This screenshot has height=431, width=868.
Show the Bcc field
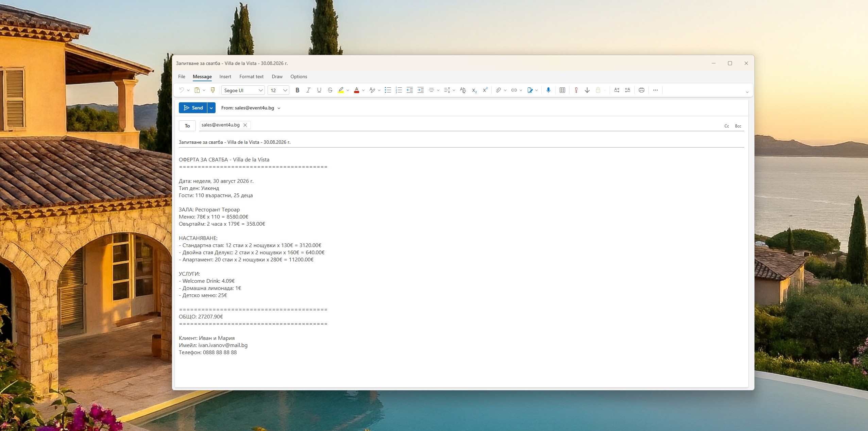coord(738,126)
